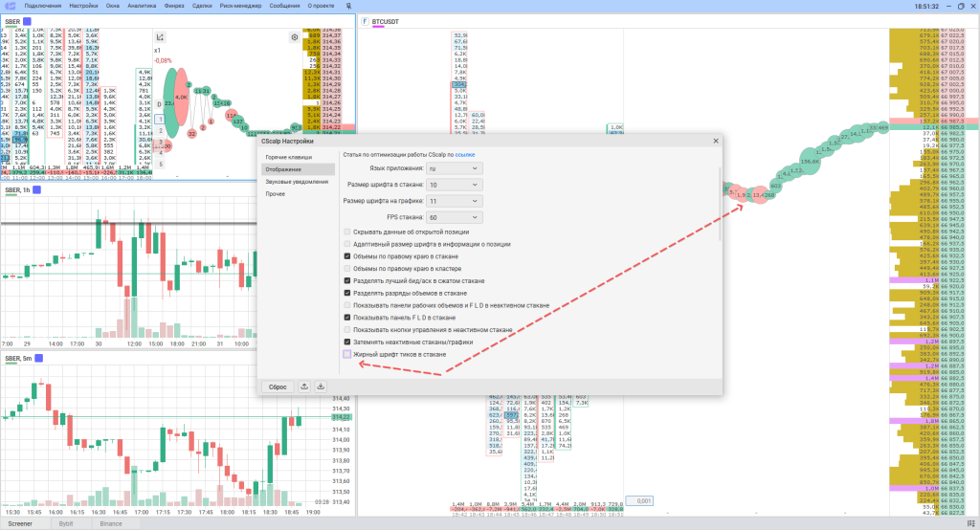
Task: Open the FPS стакана dropdown
Action: [455, 217]
